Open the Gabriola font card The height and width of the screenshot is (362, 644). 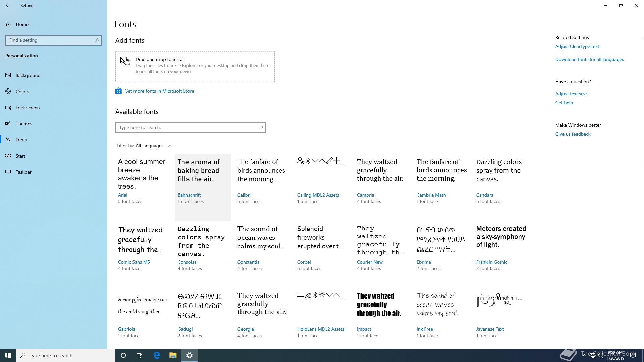pos(143,318)
